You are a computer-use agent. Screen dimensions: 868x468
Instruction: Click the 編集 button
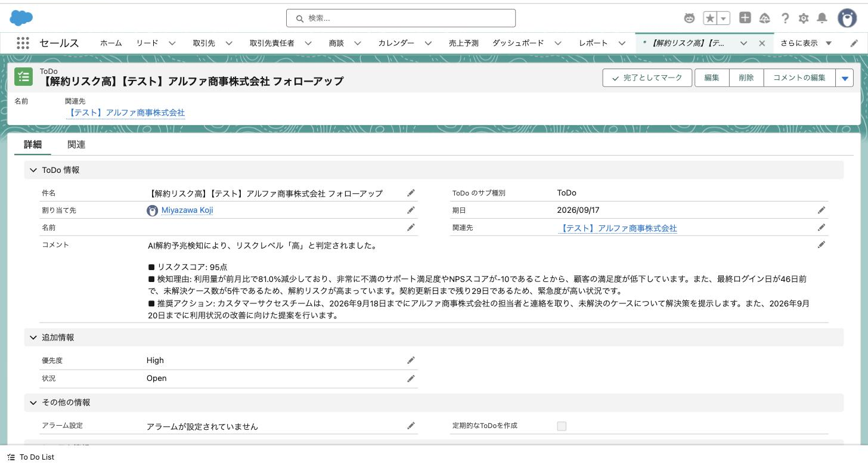pyautogui.click(x=712, y=78)
